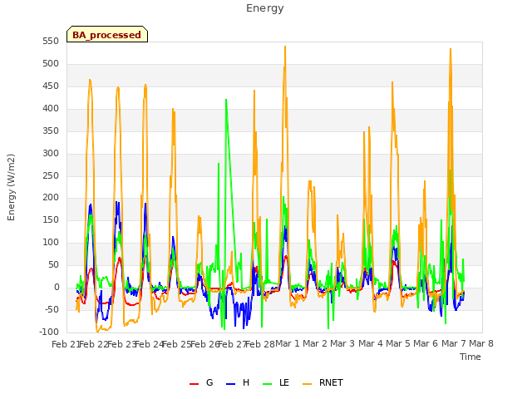This screenshot has height=399, width=532.
Task: Click the 450 y-axis tick label
Action: 51,86
